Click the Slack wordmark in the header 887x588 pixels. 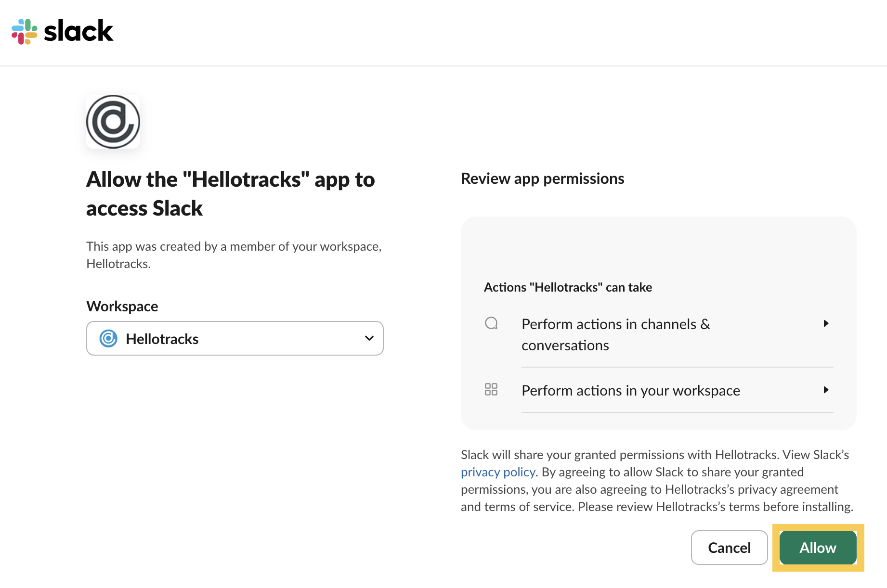(79, 32)
